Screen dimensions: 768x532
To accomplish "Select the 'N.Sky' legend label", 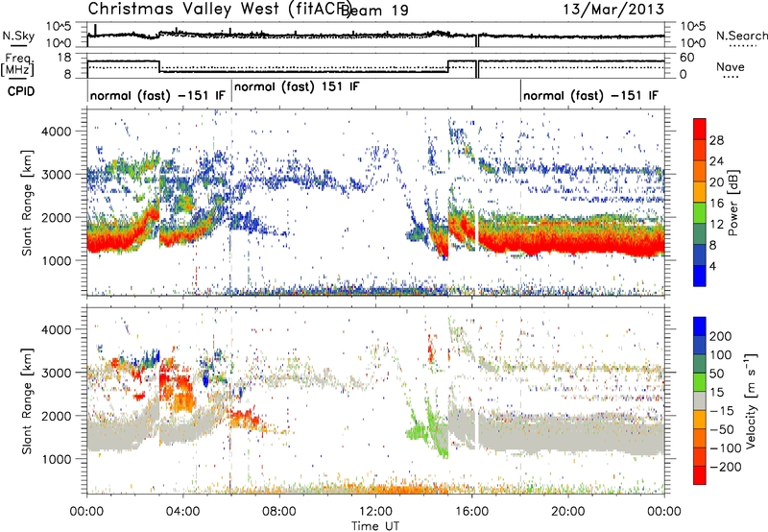I will 18,36.
